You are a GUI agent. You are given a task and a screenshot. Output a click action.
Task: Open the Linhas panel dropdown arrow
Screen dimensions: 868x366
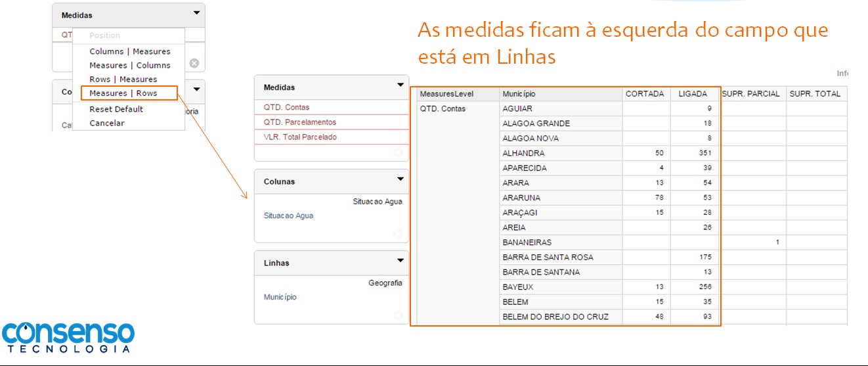tap(401, 261)
